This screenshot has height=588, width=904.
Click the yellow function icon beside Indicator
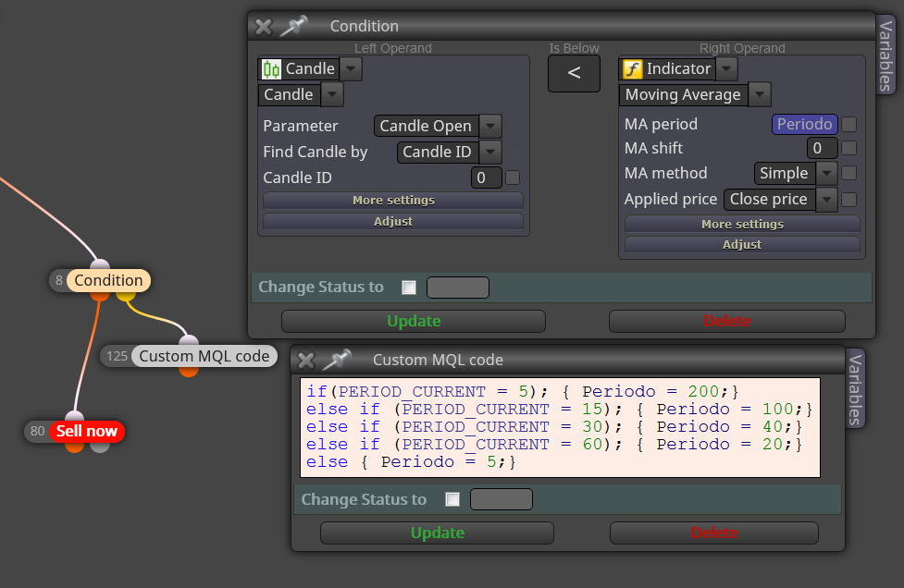pos(633,69)
